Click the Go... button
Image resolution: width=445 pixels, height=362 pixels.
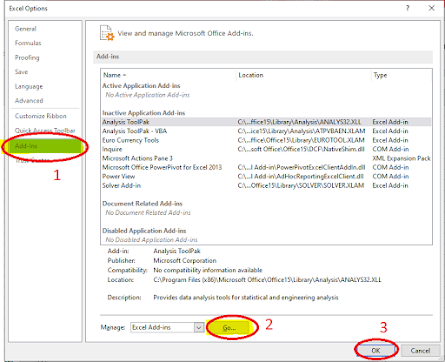(x=229, y=328)
